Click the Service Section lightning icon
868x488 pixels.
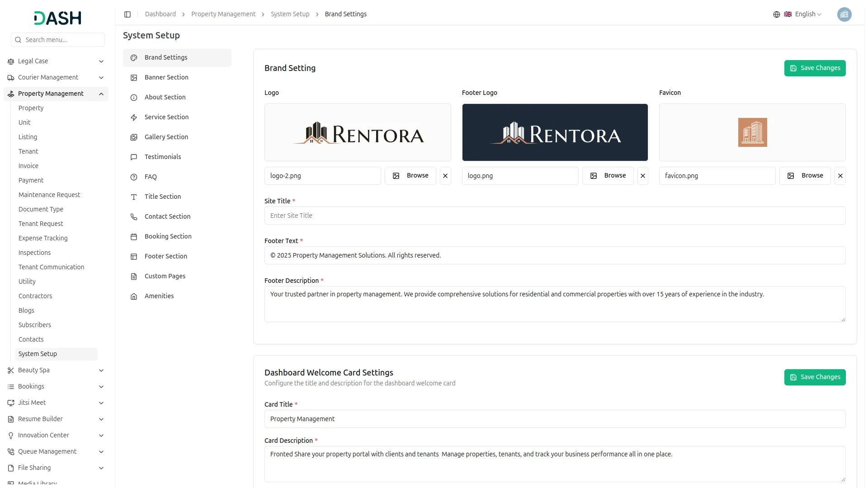coord(133,117)
